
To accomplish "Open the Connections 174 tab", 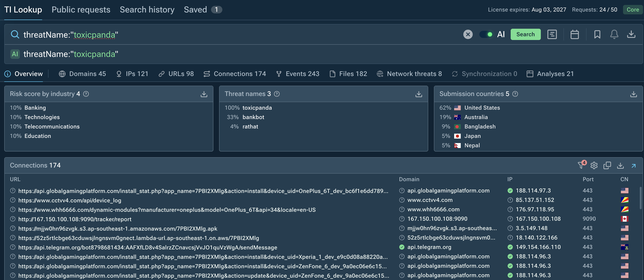I will tap(235, 74).
